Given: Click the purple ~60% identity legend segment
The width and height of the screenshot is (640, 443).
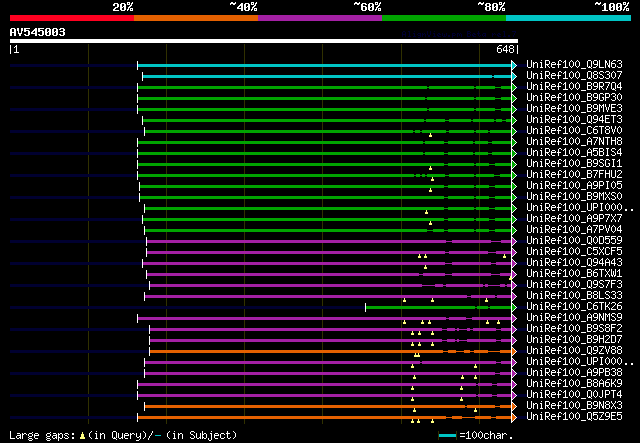Looking at the screenshot, I should point(320,18).
